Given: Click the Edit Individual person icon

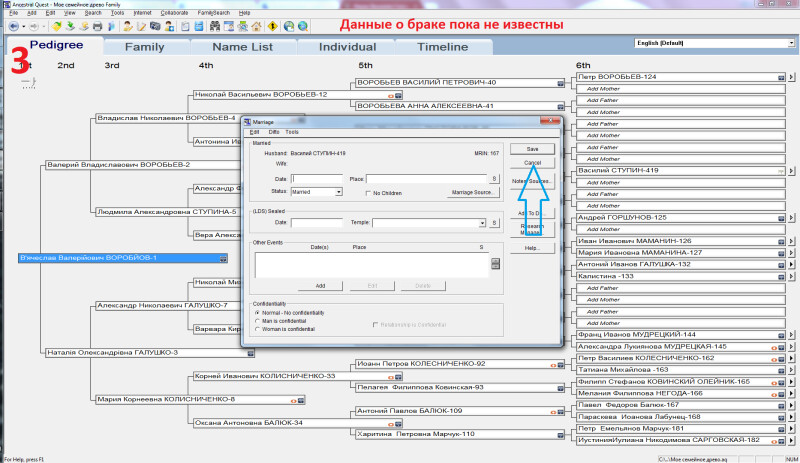Looking at the screenshot, I should [128, 26].
